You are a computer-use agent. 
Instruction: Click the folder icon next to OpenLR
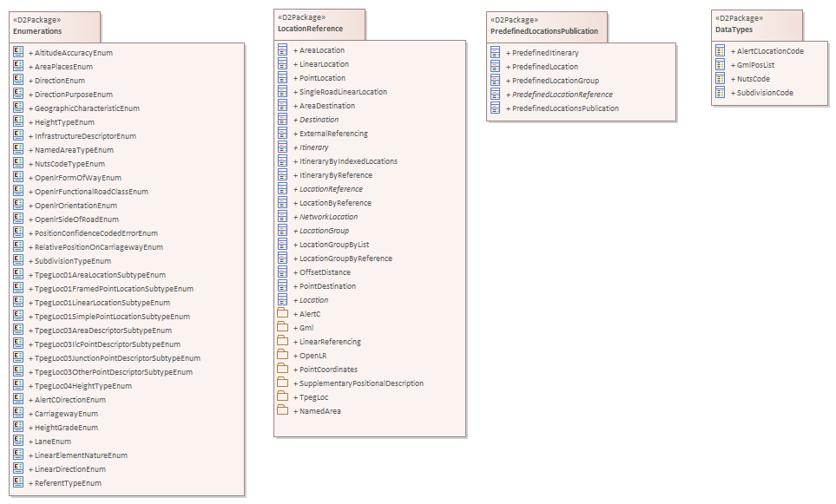(281, 356)
